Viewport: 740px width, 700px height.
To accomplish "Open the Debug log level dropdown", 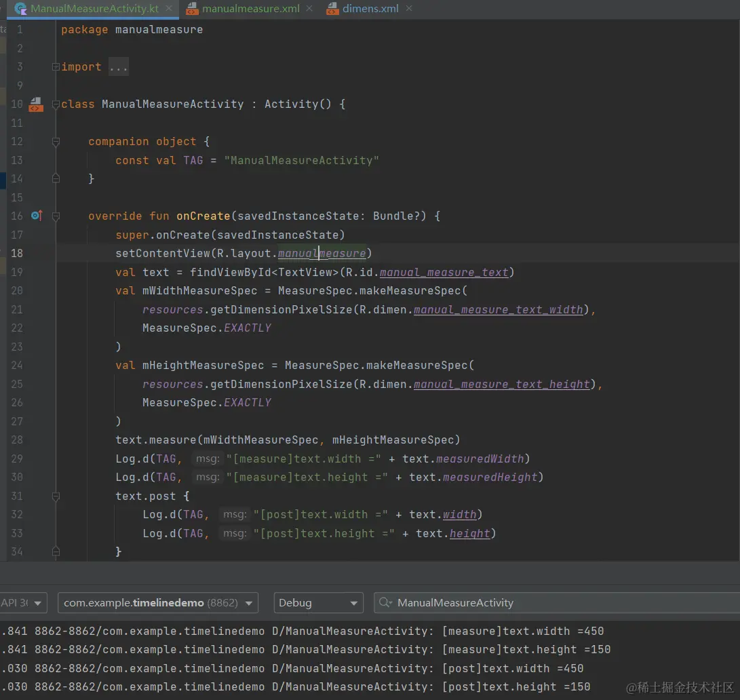I will click(317, 602).
